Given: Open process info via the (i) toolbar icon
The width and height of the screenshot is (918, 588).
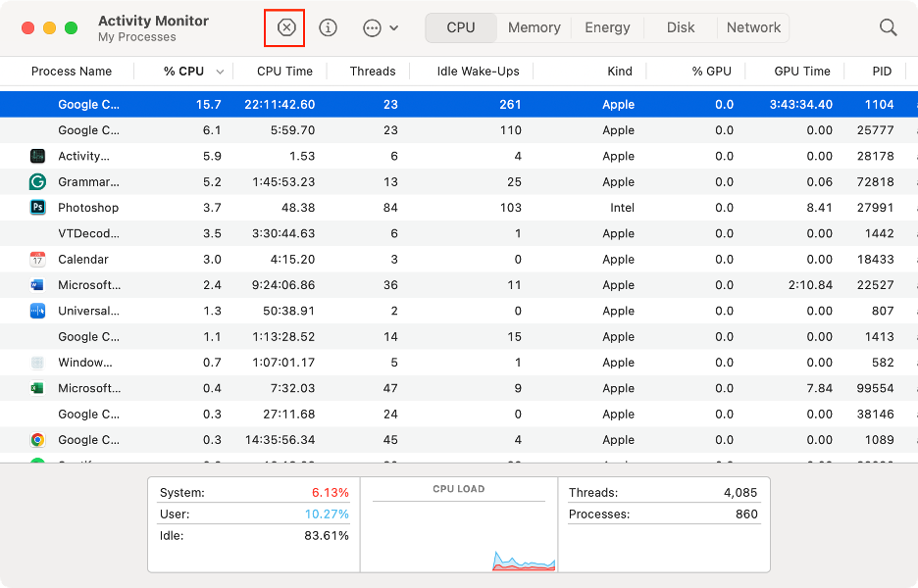Looking at the screenshot, I should [x=328, y=27].
